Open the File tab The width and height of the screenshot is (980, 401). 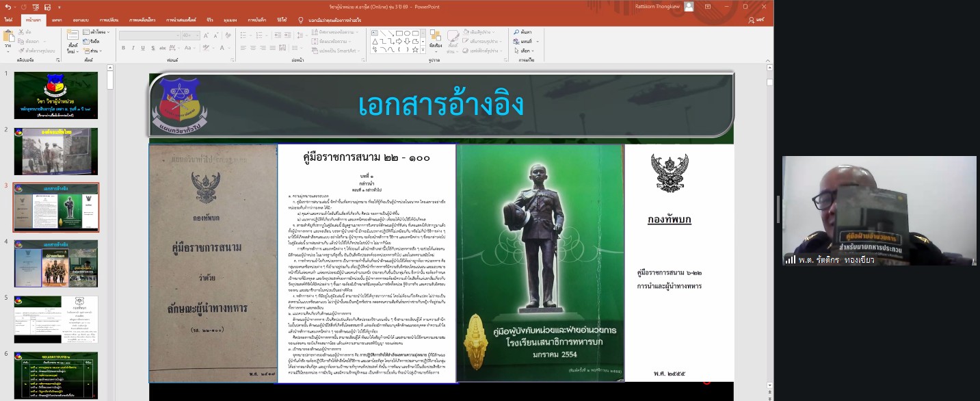coord(8,21)
